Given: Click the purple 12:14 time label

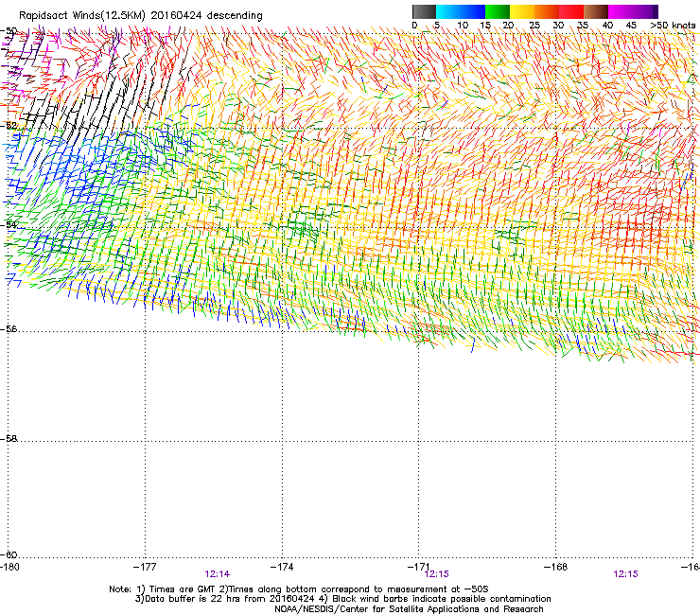Looking at the screenshot, I should coord(218,574).
